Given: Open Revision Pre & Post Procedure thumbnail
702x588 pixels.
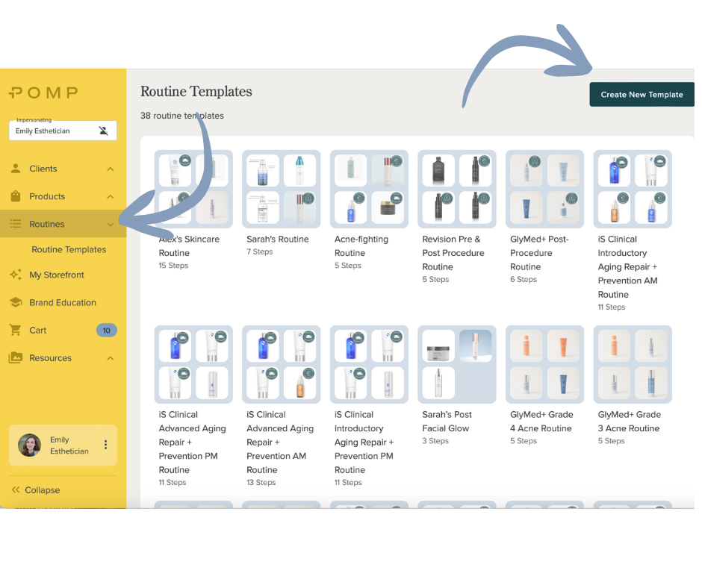Looking at the screenshot, I should [456, 189].
